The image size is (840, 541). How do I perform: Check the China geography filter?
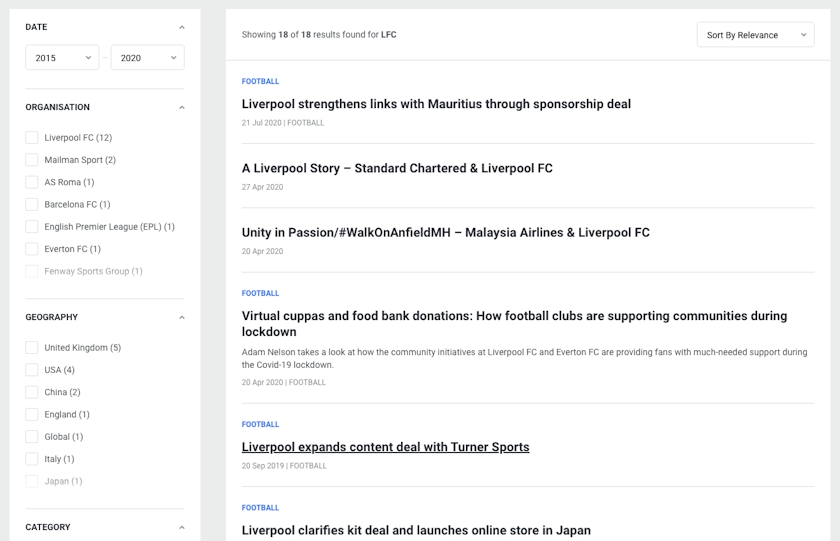click(32, 392)
